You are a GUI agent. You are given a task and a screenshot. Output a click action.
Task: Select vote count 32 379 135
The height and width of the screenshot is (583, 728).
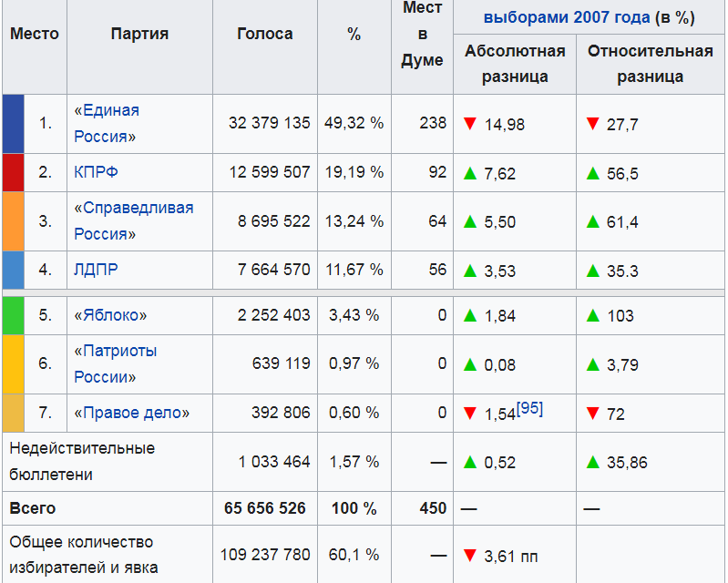pos(269,123)
